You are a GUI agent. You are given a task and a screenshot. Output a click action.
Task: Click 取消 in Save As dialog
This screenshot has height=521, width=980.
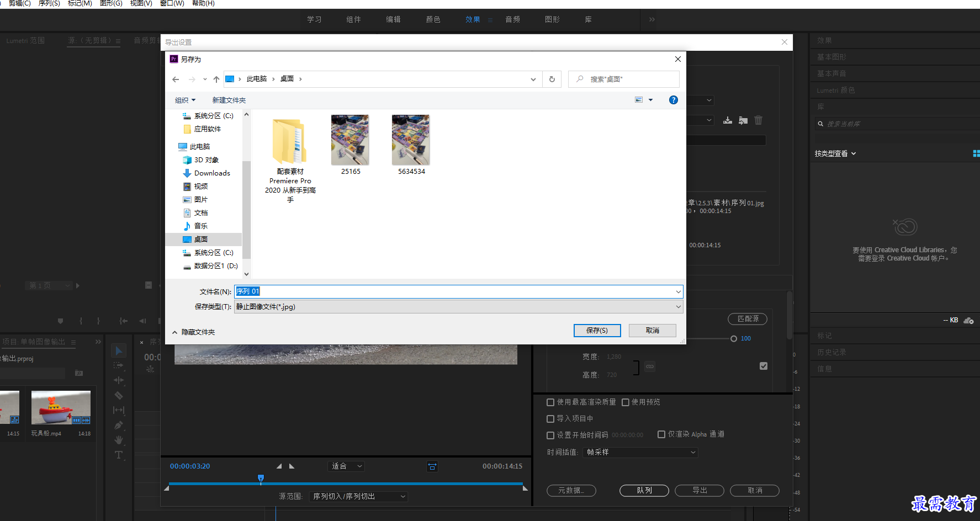point(653,331)
